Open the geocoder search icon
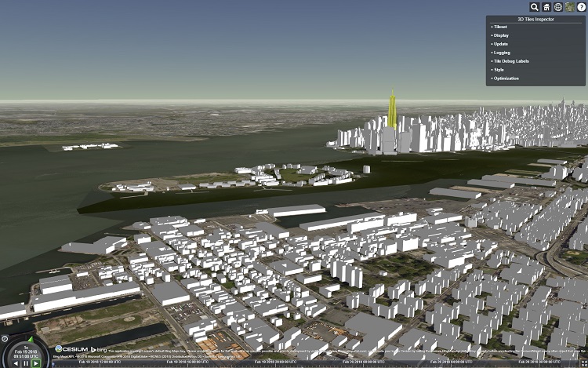The width and height of the screenshot is (588, 368). coord(534,7)
